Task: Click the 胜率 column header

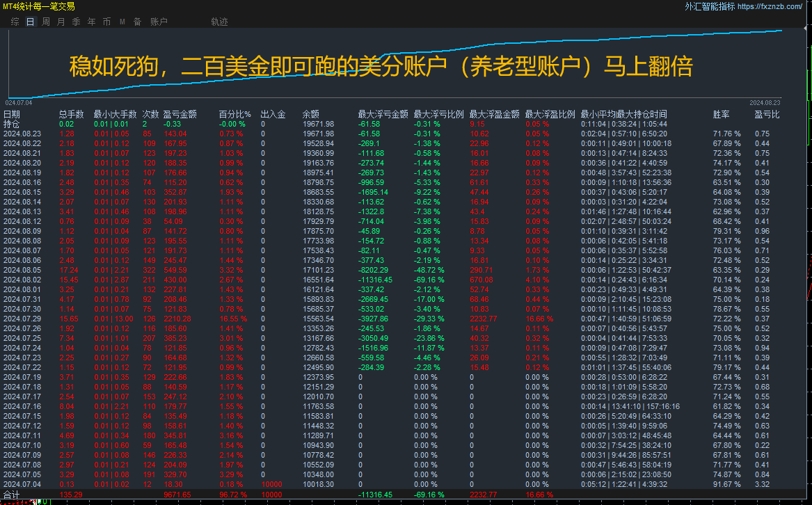Action: coord(722,115)
